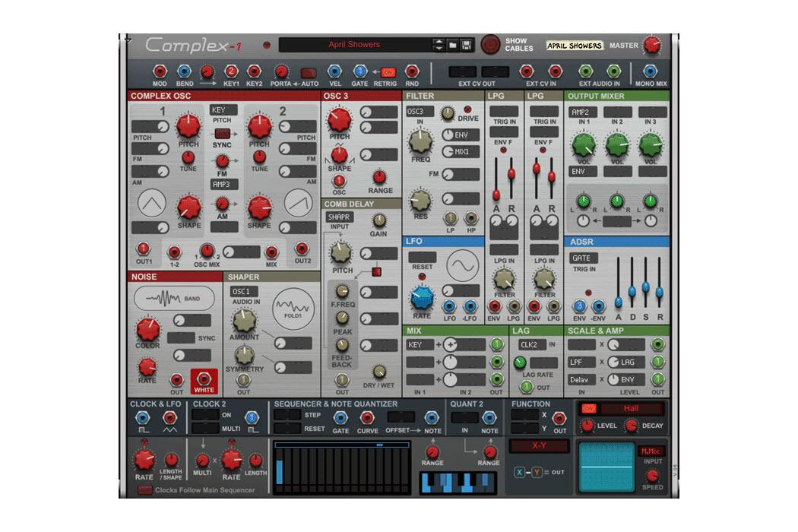The image size is (798, 532).
Task: Click the blue LFO RATE knob
Action: (421, 299)
